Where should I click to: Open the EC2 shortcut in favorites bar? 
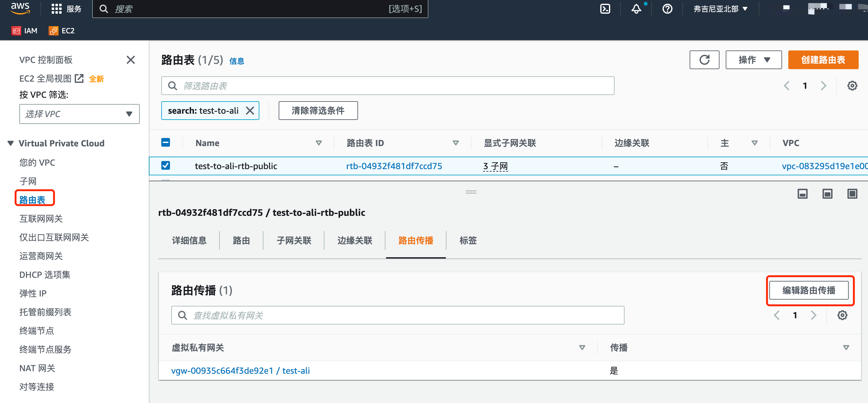coord(62,31)
